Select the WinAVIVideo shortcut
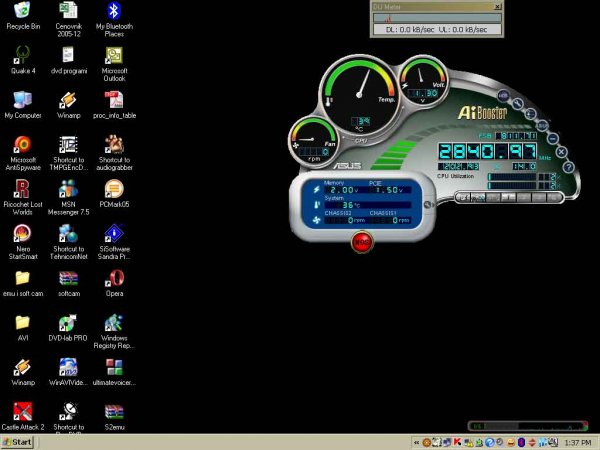Image resolution: width=600 pixels, height=450 pixels. [x=69, y=372]
